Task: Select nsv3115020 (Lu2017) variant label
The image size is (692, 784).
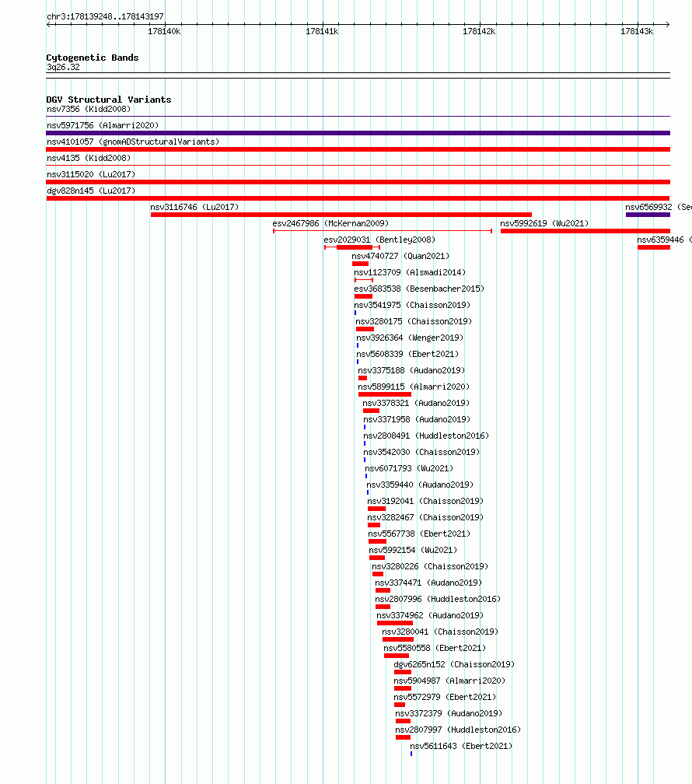Action: pos(91,174)
